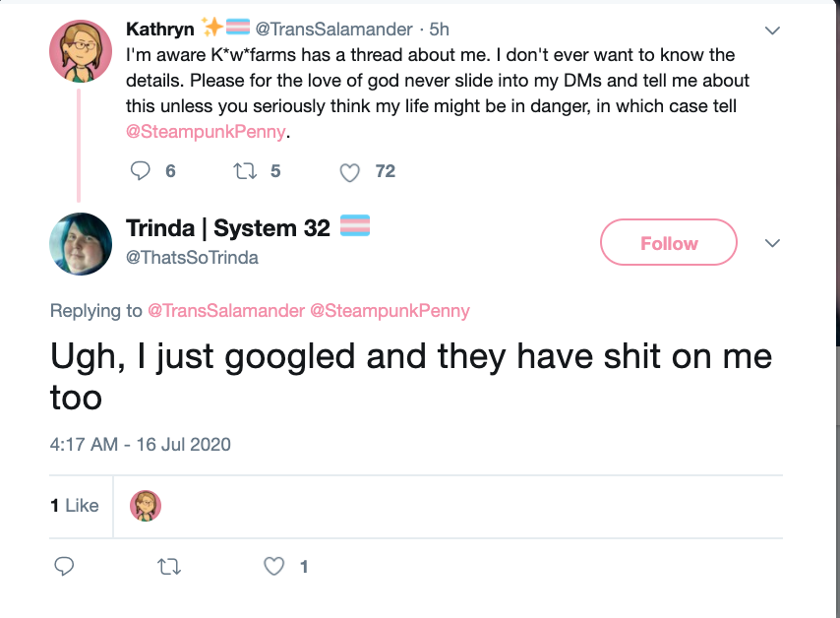Follow the ThatsSoTrinda account

coord(669,242)
